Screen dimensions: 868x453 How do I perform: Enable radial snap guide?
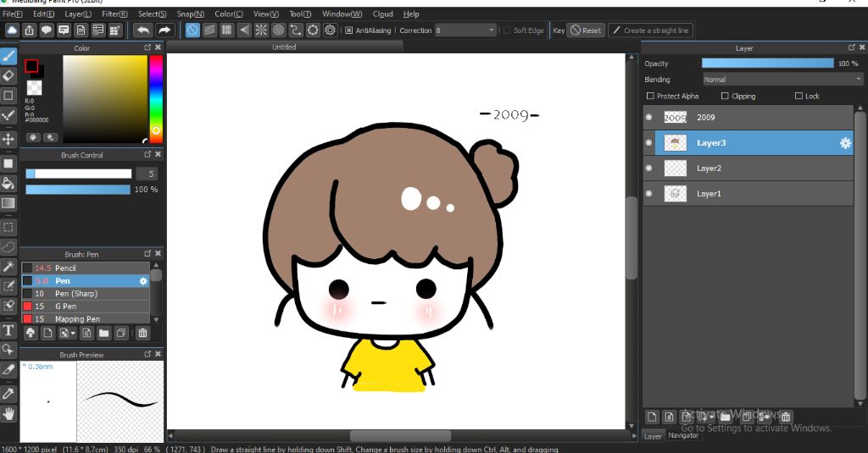(x=261, y=30)
